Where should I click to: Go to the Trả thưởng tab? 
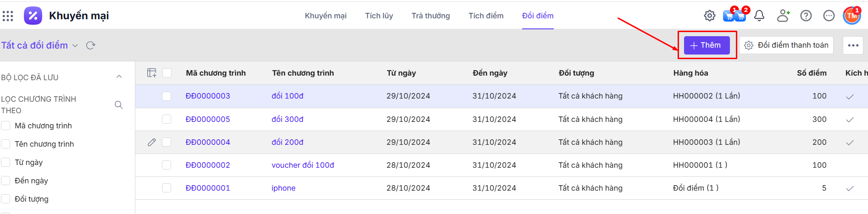click(430, 16)
